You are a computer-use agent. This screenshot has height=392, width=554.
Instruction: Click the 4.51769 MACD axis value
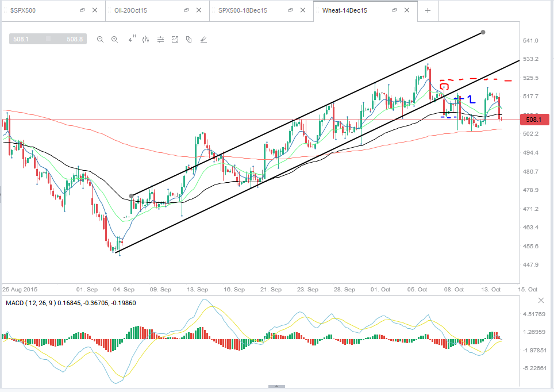click(x=534, y=314)
